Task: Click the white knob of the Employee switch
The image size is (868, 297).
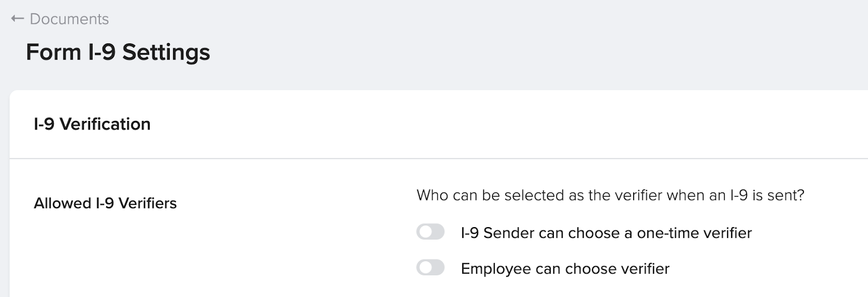Action: [425, 268]
